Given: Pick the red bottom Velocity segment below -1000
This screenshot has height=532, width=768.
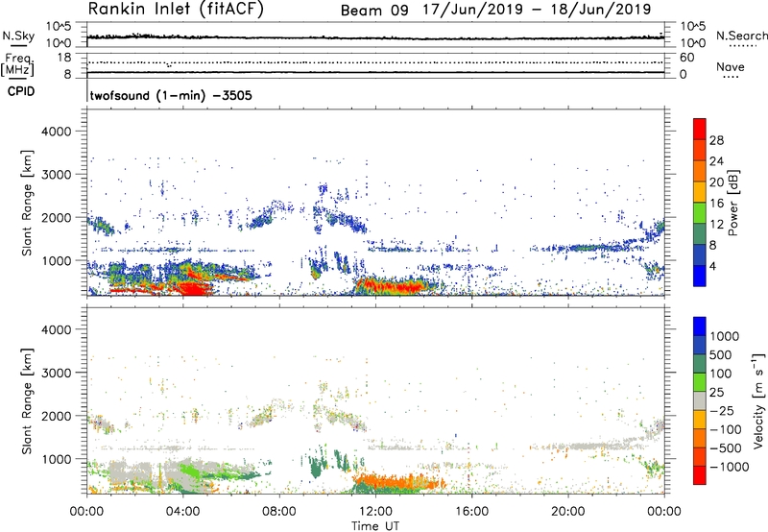Looking at the screenshot, I should pyautogui.click(x=700, y=475).
